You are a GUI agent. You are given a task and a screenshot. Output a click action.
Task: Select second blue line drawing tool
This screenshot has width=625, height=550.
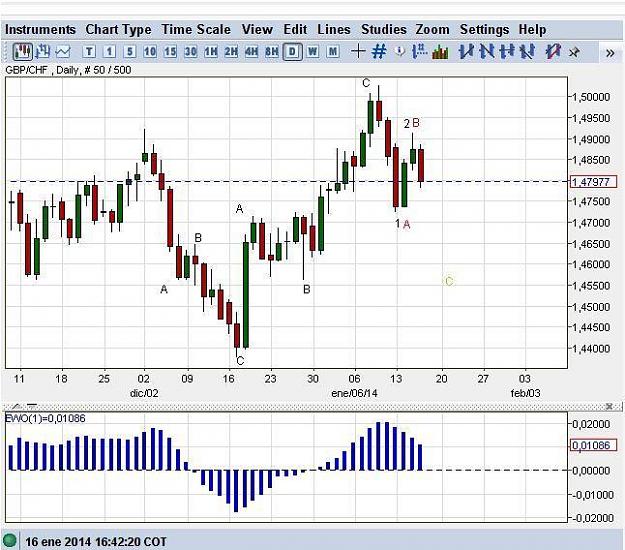[x=487, y=52]
